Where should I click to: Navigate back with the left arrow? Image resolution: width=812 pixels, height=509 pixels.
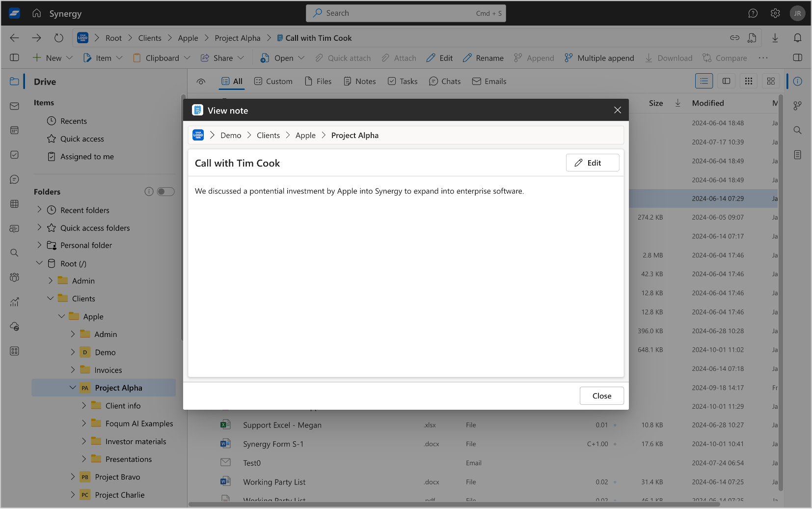pyautogui.click(x=15, y=38)
